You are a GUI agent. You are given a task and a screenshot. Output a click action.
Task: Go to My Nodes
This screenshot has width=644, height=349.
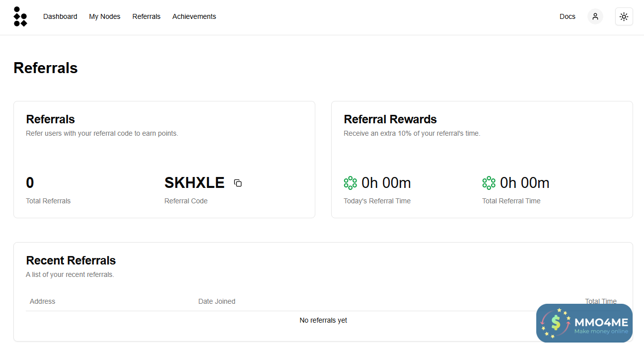[105, 16]
